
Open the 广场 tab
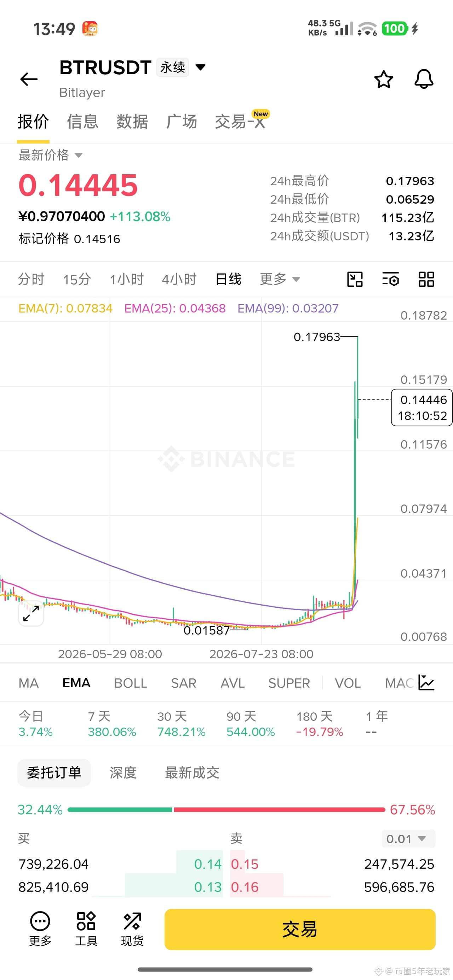181,122
